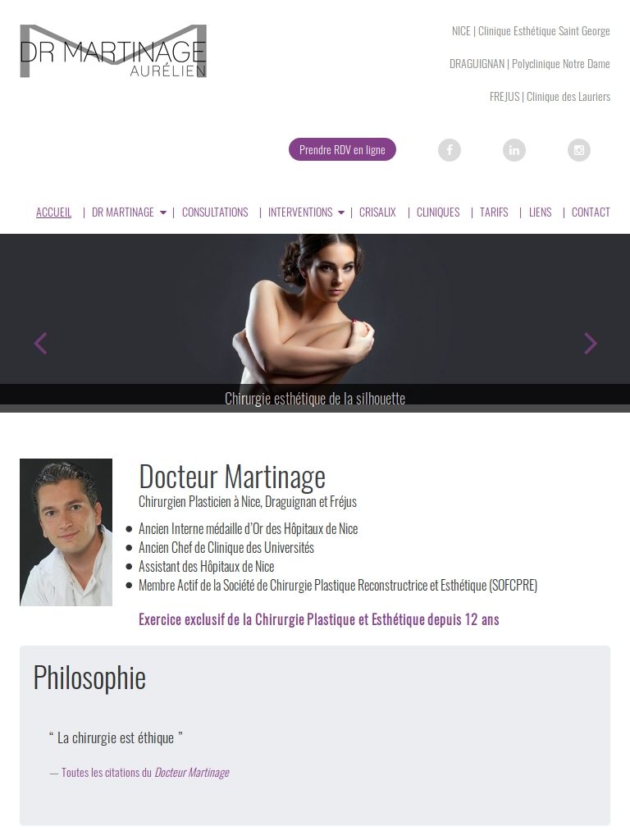Expand the DR MARTINAGE menu arrow

(163, 212)
